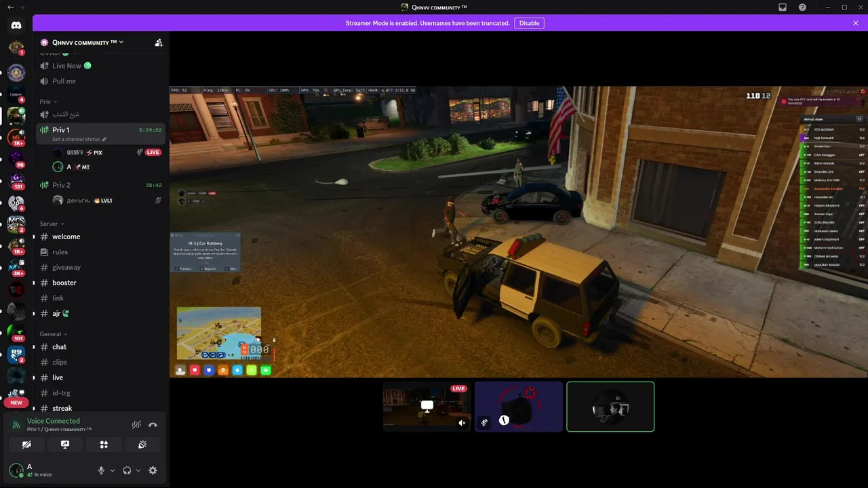Join the Priv 2 voice channel
The height and width of the screenshot is (488, 868).
pyautogui.click(x=100, y=185)
